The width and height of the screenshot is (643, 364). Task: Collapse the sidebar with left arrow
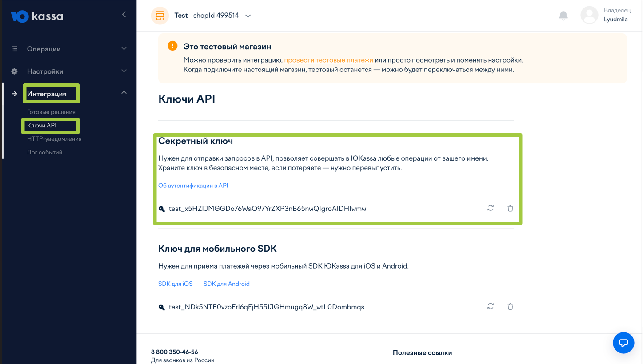pyautogui.click(x=124, y=15)
